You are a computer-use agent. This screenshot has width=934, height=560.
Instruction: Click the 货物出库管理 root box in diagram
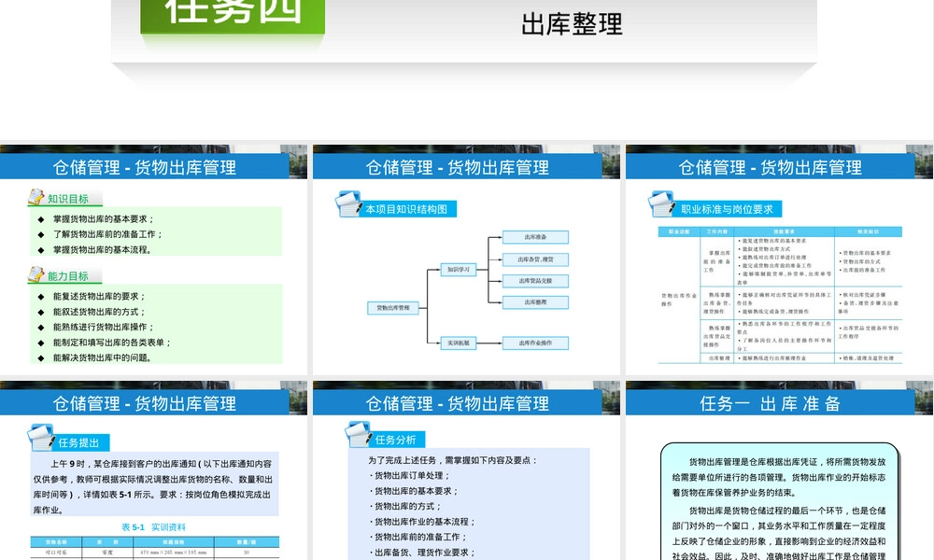pos(393,308)
